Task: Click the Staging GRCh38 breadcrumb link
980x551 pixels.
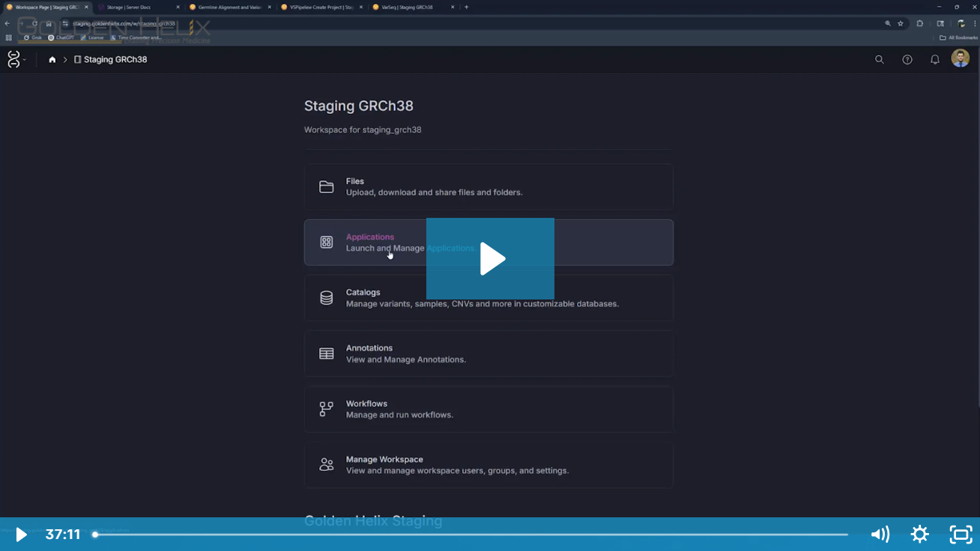Action: (x=110, y=60)
